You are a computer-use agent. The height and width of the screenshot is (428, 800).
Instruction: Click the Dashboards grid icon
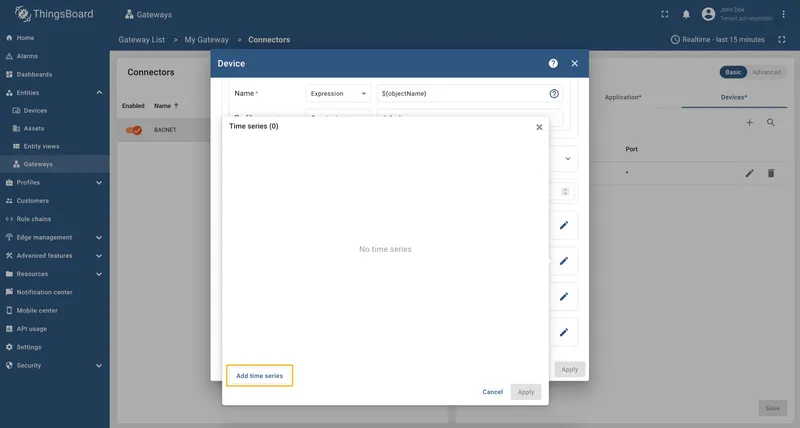tap(9, 74)
